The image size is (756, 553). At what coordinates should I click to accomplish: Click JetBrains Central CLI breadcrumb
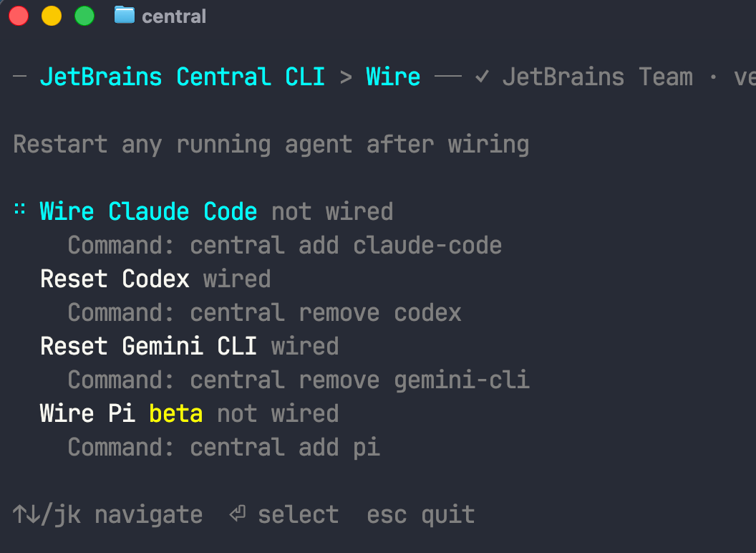183,77
